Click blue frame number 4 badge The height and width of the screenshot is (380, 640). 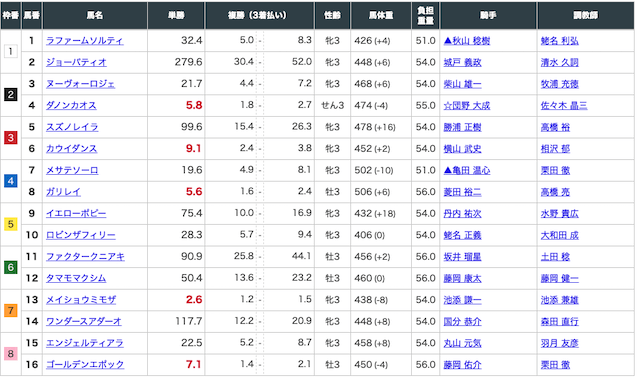pyautogui.click(x=11, y=181)
